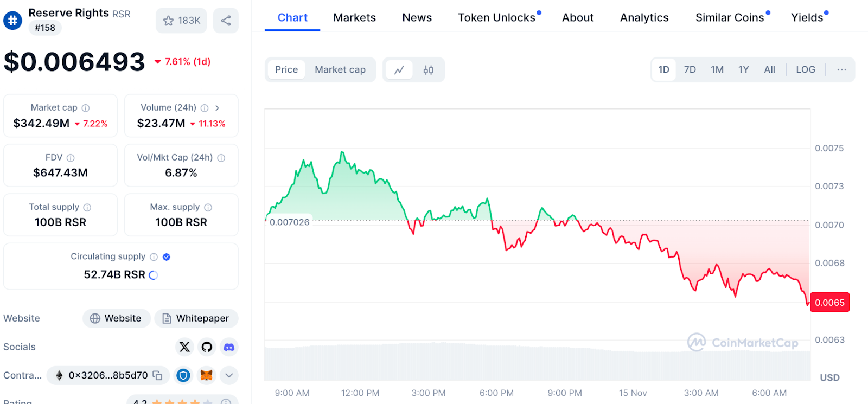Open FDV info icon
Viewport: 868px width, 404px height.
[71, 158]
